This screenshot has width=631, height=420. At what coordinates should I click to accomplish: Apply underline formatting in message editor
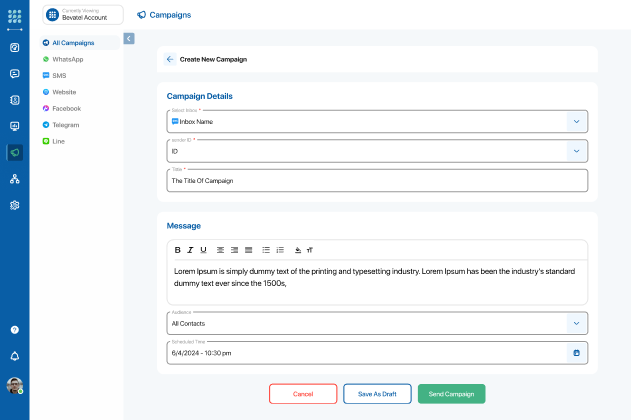point(203,250)
